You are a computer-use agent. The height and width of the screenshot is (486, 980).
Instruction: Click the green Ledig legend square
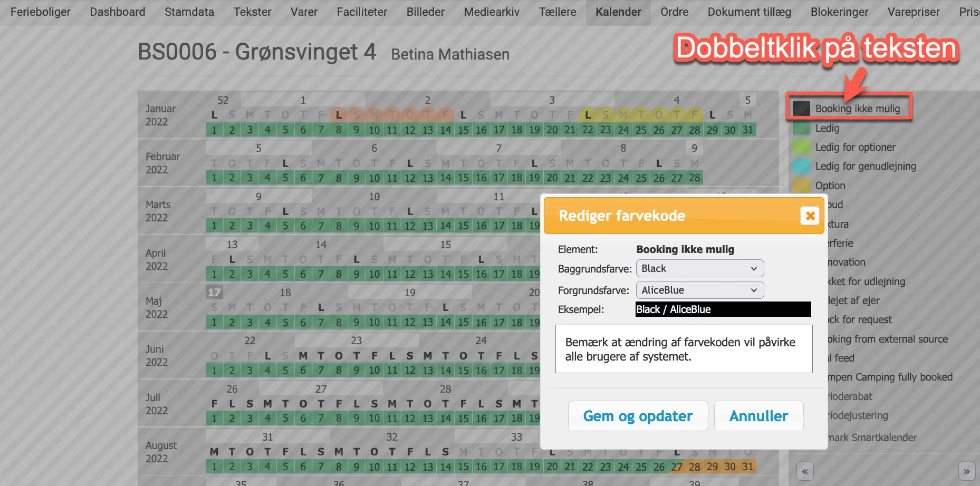(801, 128)
